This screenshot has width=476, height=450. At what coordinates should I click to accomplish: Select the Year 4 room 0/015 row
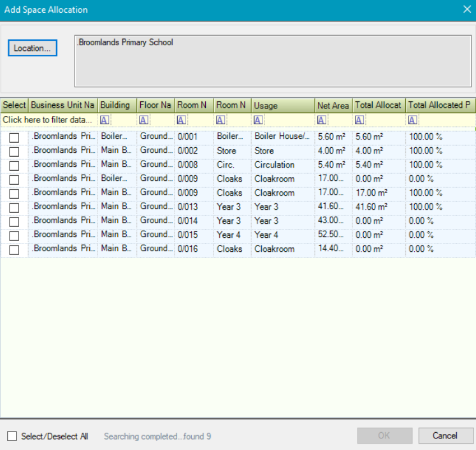[x=229, y=235]
